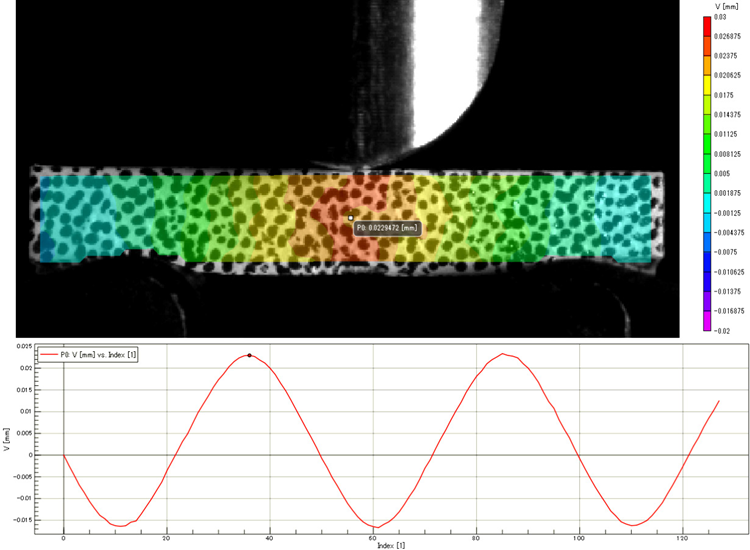The width and height of the screenshot is (750, 550).
Task: Click the color bar label 0.001875
Action: click(727, 193)
